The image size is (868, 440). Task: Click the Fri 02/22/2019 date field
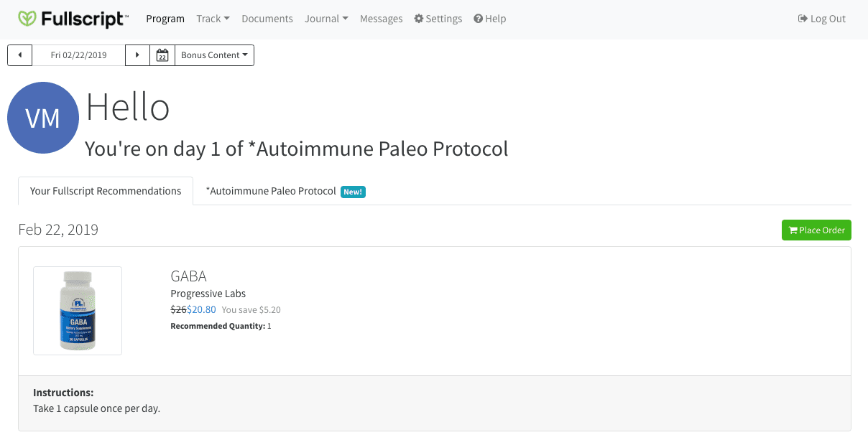point(79,55)
